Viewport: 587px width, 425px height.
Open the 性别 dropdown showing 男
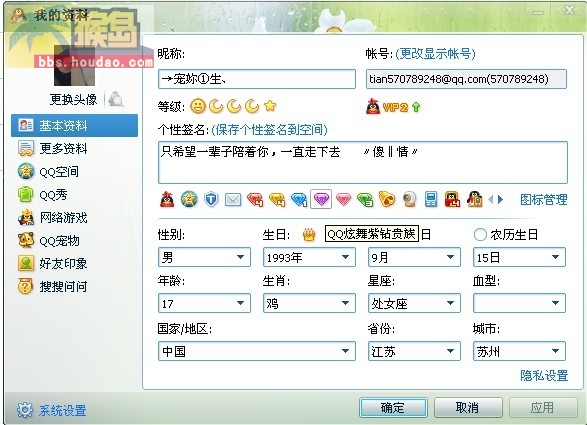[204, 257]
